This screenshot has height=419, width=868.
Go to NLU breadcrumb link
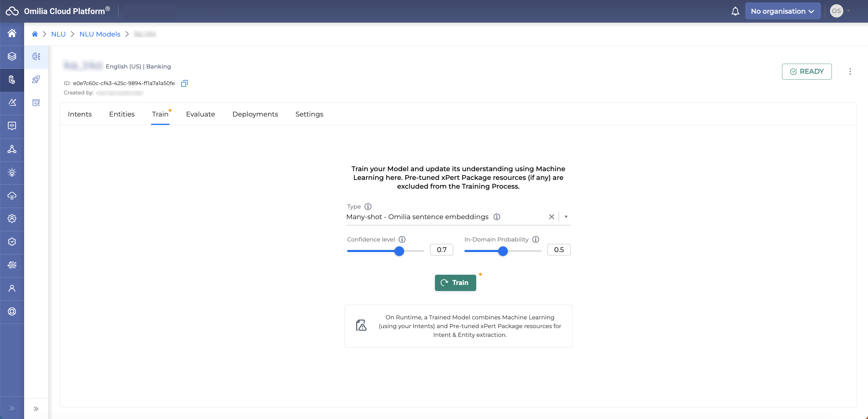click(x=58, y=34)
